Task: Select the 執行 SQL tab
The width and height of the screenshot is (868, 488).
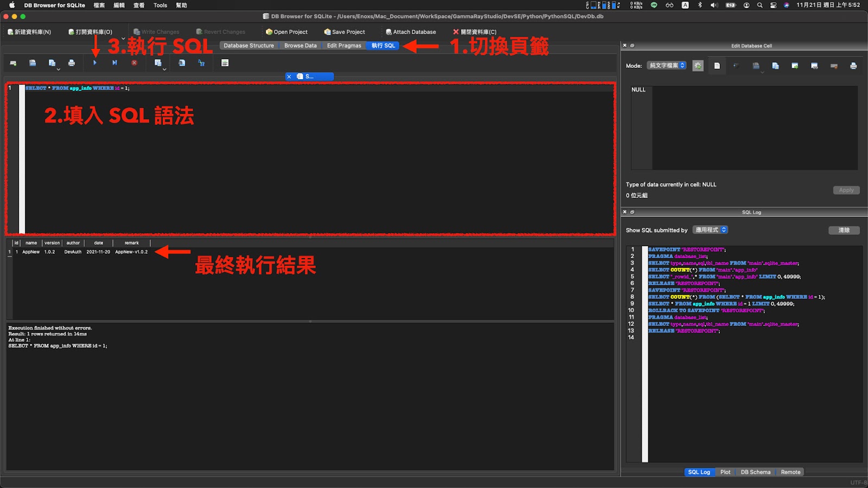Action: click(x=383, y=46)
